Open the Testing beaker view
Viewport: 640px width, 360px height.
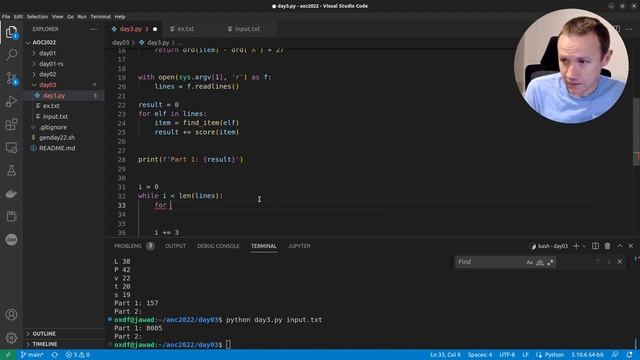11,170
